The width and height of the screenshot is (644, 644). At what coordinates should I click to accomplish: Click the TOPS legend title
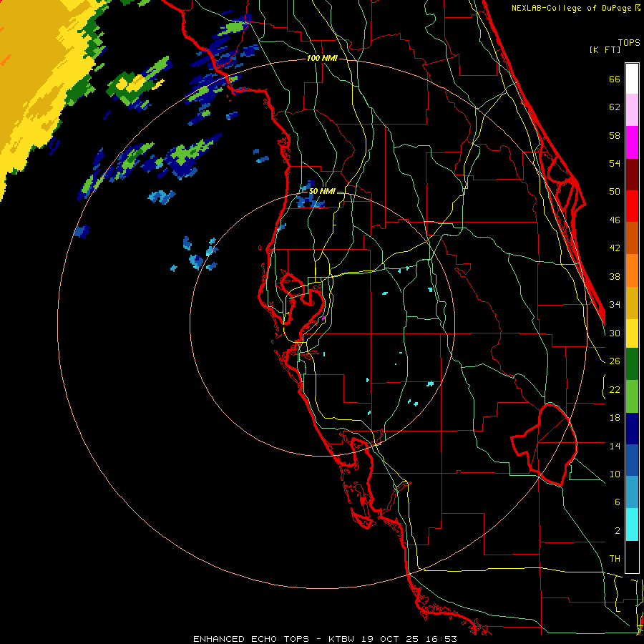pos(629,42)
